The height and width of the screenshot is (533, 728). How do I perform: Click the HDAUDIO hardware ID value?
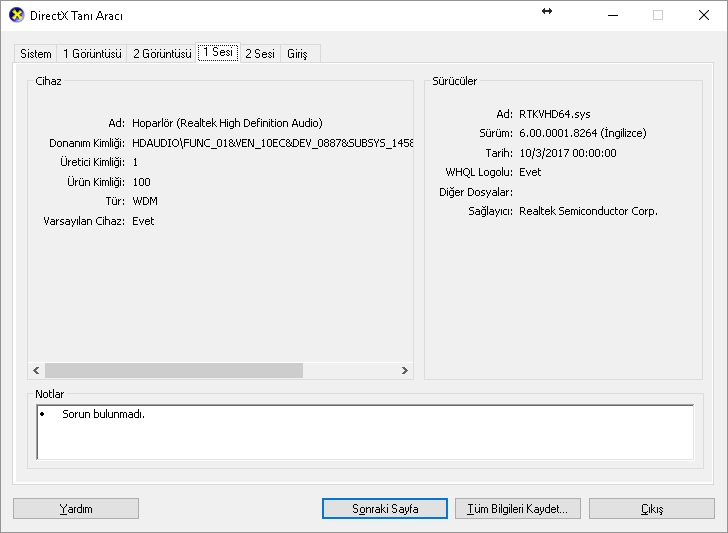273,143
